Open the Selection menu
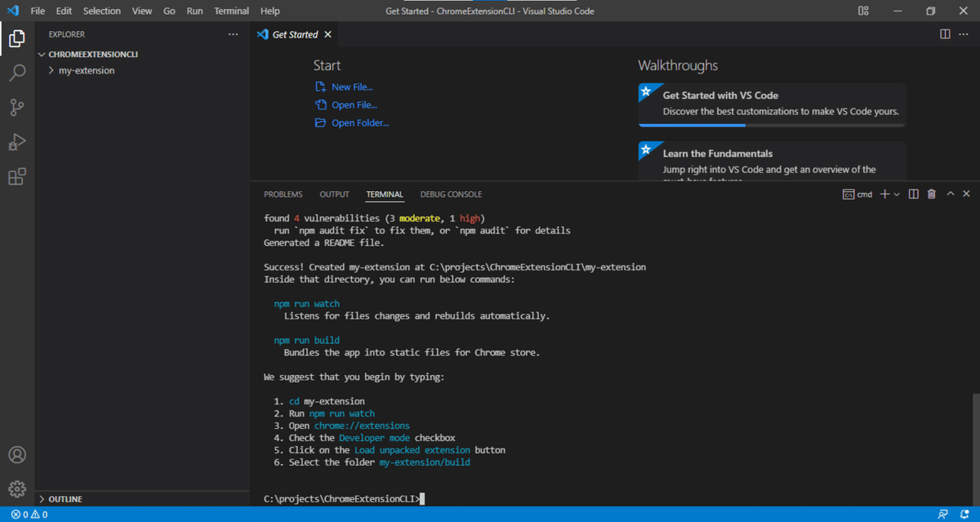980x522 pixels. (x=101, y=11)
